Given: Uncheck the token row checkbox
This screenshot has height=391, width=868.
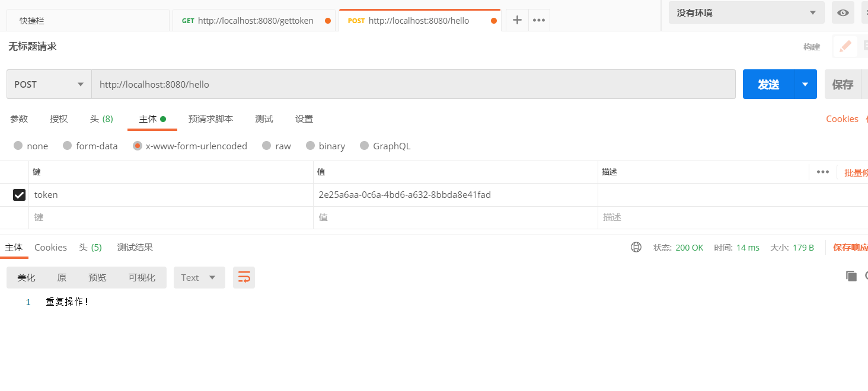Looking at the screenshot, I should (x=19, y=194).
